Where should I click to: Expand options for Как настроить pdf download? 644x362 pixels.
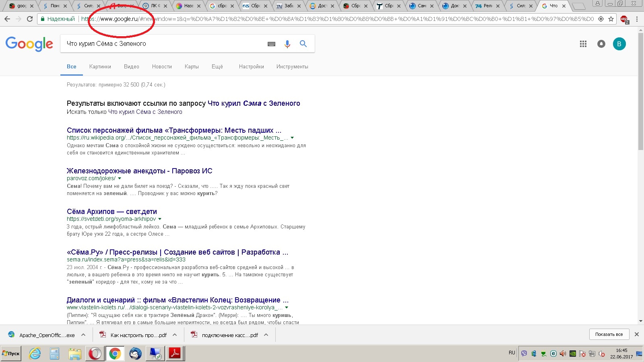click(x=175, y=335)
